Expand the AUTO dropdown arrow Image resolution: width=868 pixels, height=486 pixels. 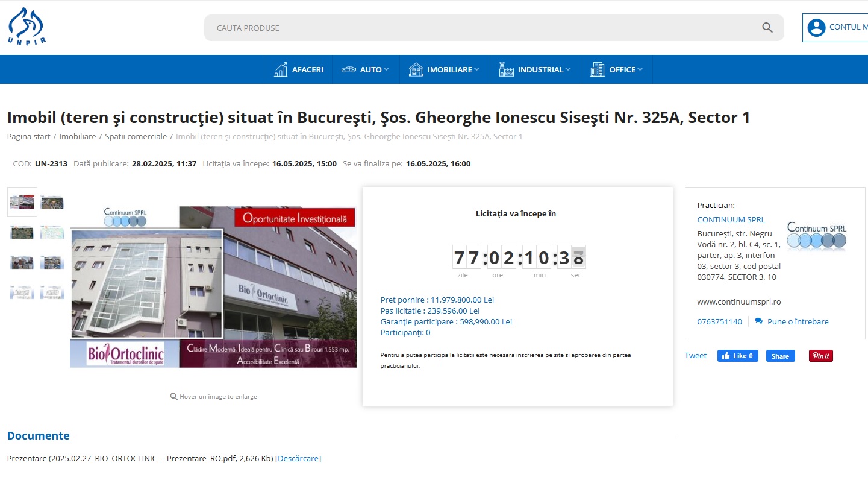386,69
